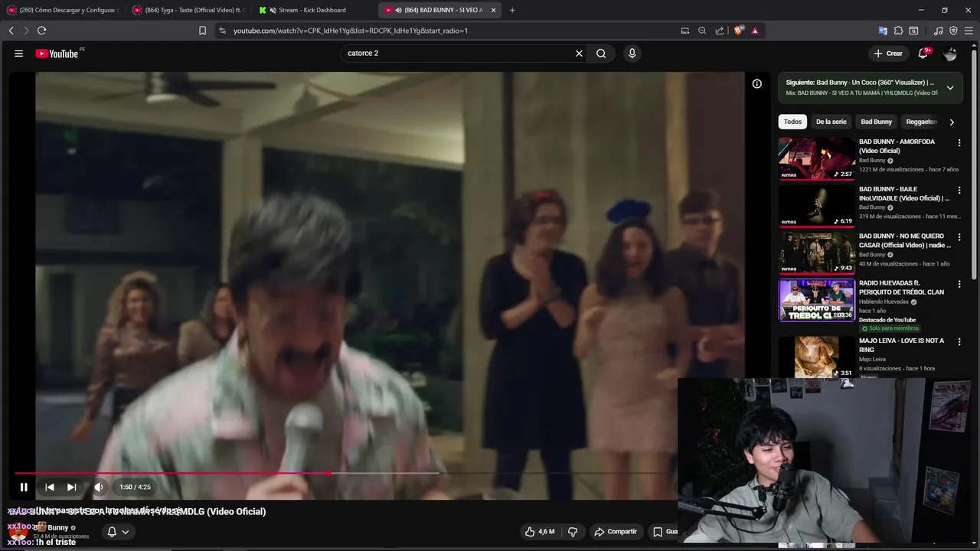
Task: Open the RADIO HUEVADAS video thumbnail
Action: pyautogui.click(x=817, y=300)
